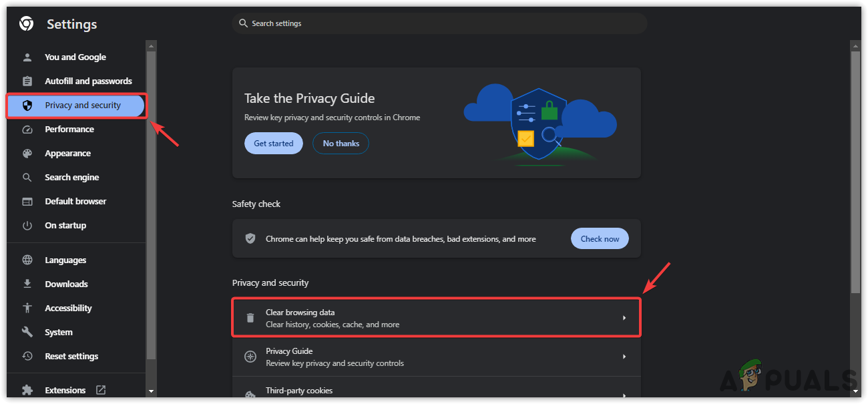Click the On startup power icon
The width and height of the screenshot is (868, 404).
coord(27,226)
